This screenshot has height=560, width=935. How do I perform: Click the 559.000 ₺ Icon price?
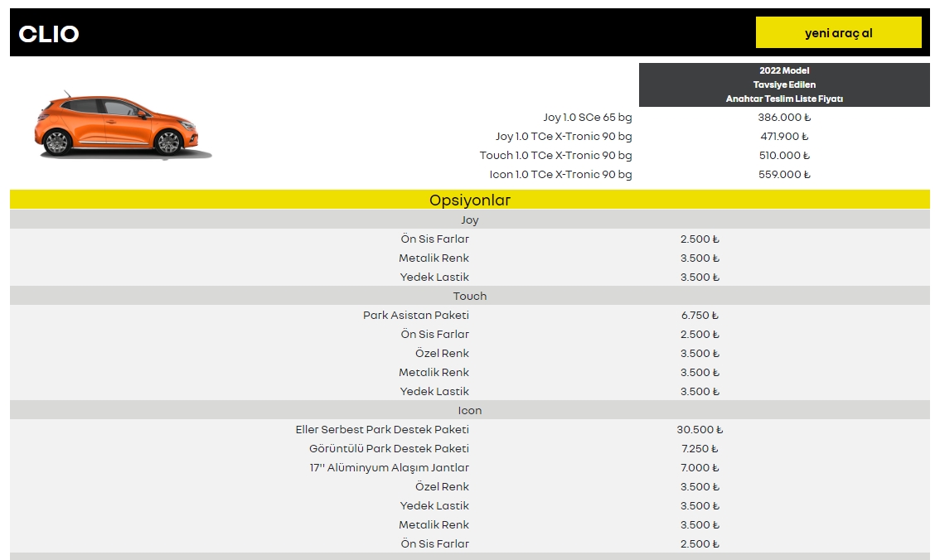784,175
